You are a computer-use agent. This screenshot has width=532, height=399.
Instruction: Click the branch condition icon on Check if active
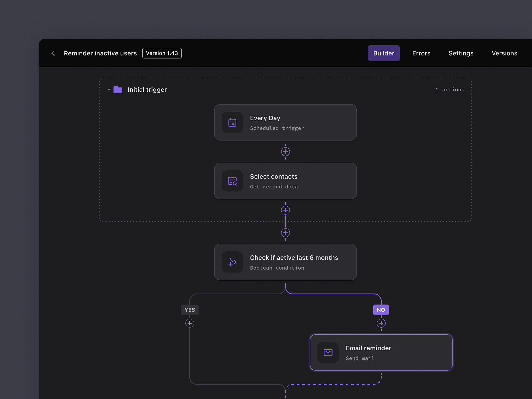tap(232, 262)
